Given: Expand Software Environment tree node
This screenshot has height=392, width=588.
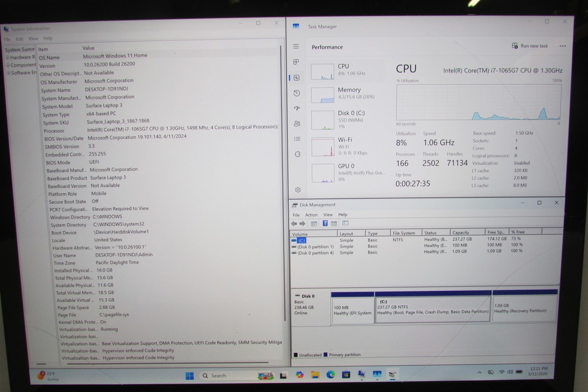Looking at the screenshot, I should pyautogui.click(x=8, y=73).
